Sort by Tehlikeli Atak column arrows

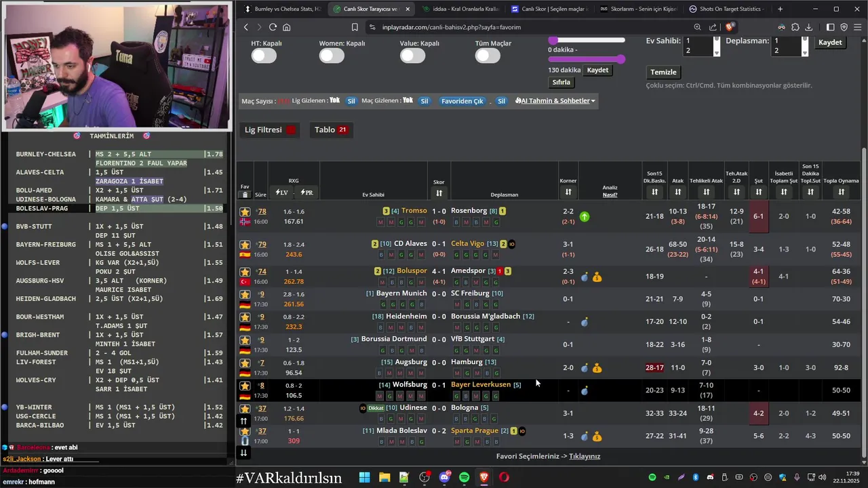click(706, 192)
